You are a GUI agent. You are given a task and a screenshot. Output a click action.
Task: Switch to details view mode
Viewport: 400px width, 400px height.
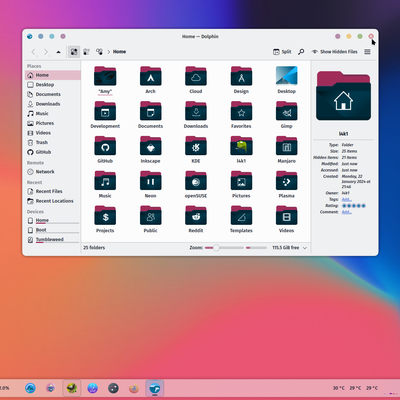click(99, 52)
